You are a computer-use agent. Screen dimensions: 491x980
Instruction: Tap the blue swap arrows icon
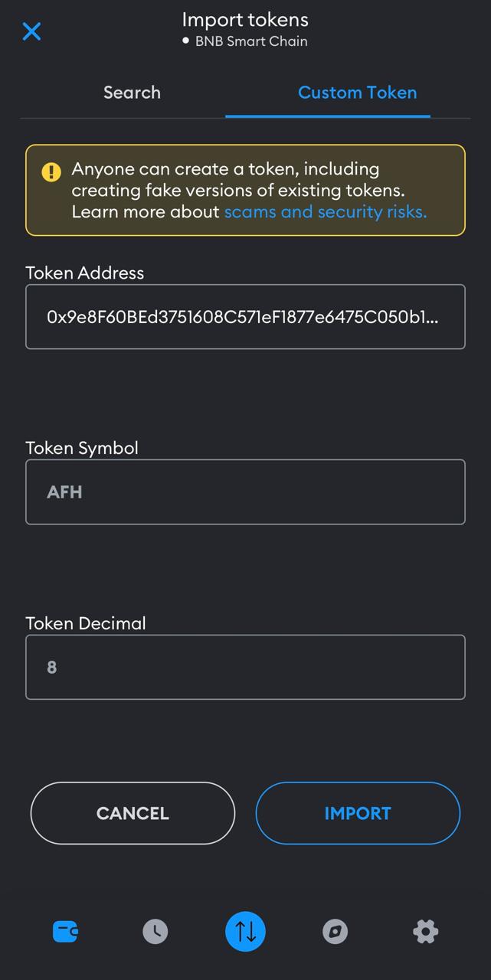(x=245, y=931)
